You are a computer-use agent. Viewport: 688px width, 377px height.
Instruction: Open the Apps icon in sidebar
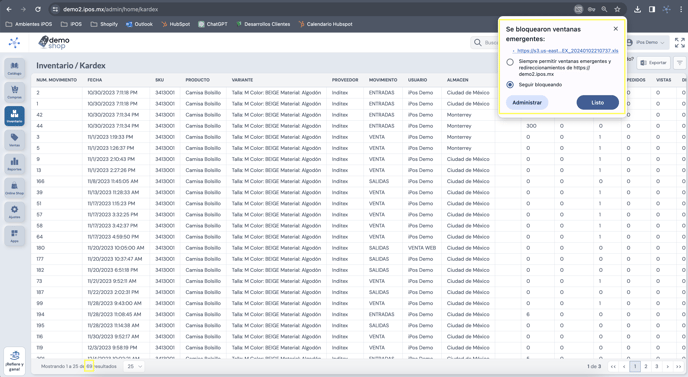(14, 235)
